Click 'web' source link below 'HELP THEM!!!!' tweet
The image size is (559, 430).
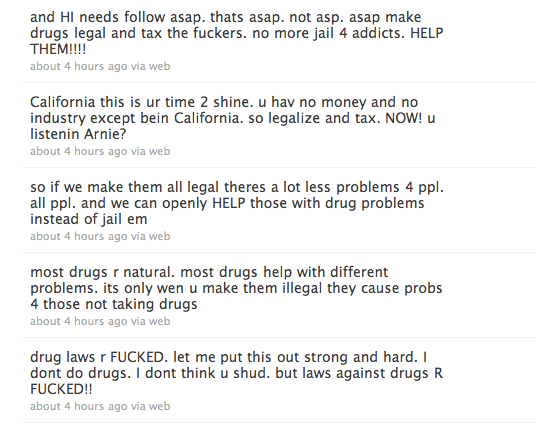(x=159, y=66)
